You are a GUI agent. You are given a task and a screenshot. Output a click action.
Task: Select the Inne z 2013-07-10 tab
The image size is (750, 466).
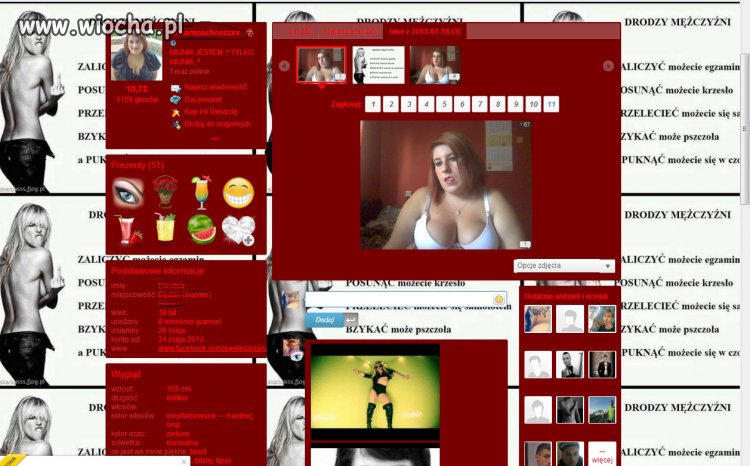coord(424,32)
